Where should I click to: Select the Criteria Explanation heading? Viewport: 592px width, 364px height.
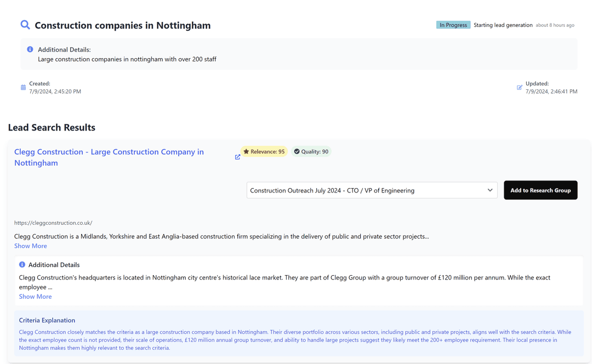[x=47, y=320]
